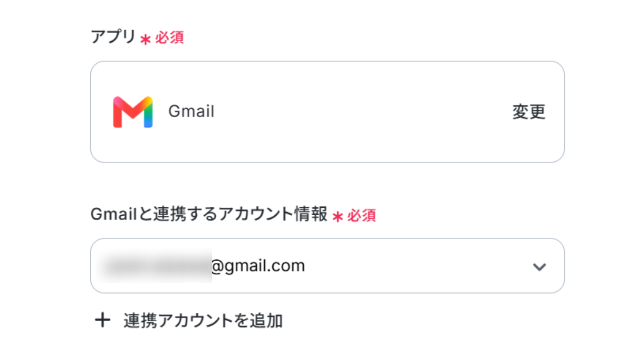Viewport: 644px width, 355px height.
Task: Click the Gmailと連携するアカウント情報 label
Action: 209,214
